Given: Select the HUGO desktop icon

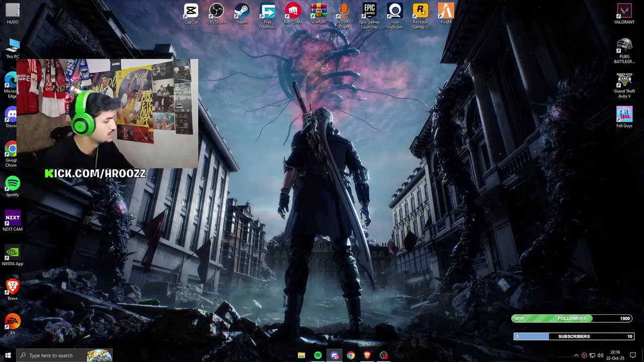Looking at the screenshot, I should coord(13,14).
